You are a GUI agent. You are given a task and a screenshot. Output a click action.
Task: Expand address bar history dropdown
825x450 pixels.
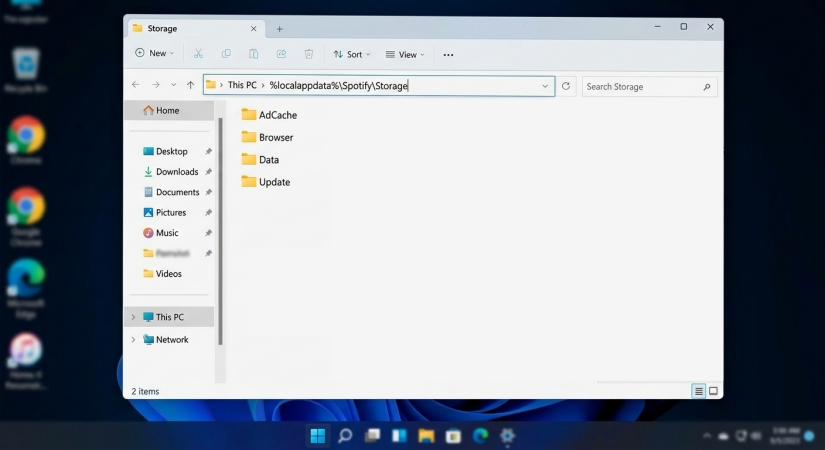[x=545, y=86]
